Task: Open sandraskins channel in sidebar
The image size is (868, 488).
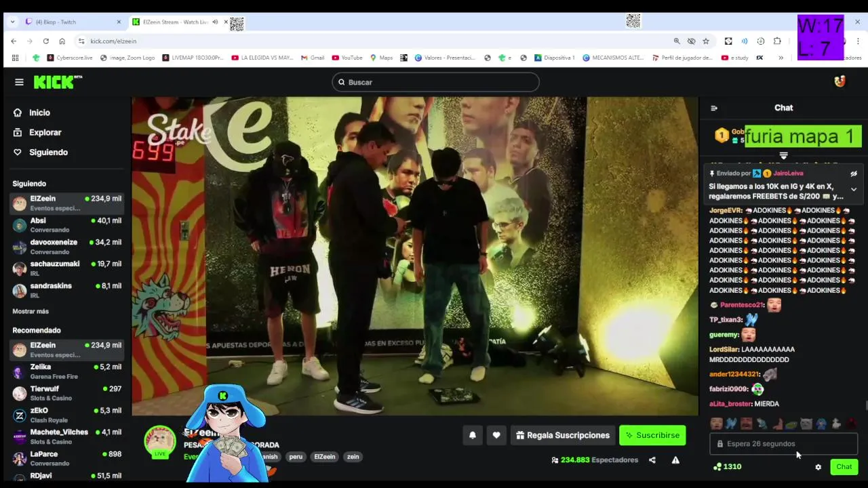Action: pos(66,290)
